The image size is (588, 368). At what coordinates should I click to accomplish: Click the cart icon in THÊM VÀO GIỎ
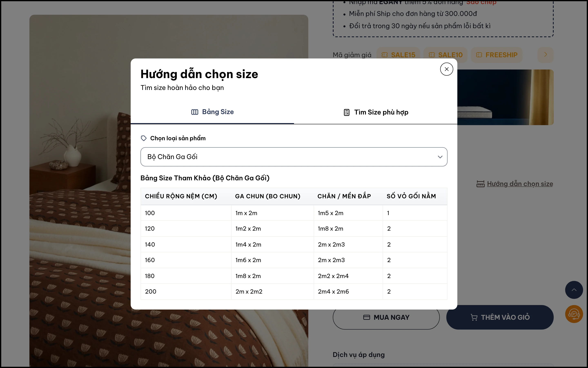pos(474,317)
